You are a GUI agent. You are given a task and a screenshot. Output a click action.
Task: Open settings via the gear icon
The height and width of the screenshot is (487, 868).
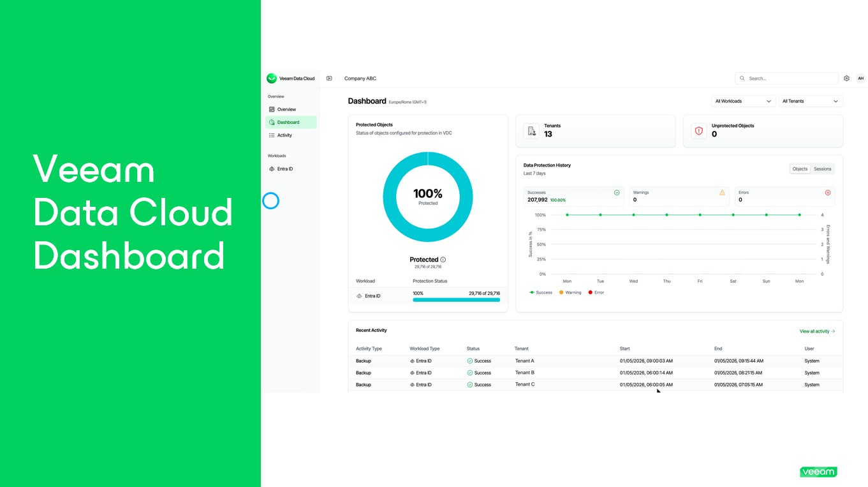pos(846,79)
